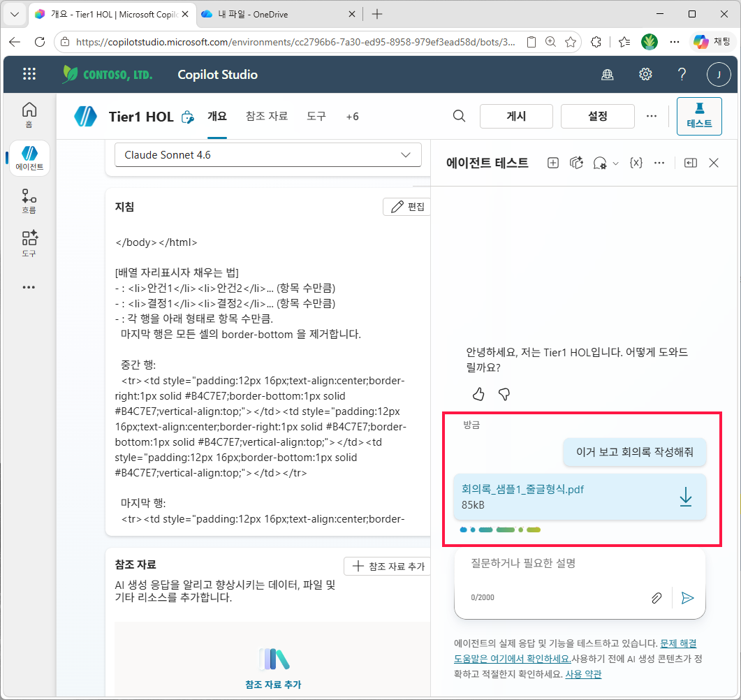The image size is (741, 700).
Task: Click the browser address bar URL
Action: pyautogui.click(x=295, y=42)
